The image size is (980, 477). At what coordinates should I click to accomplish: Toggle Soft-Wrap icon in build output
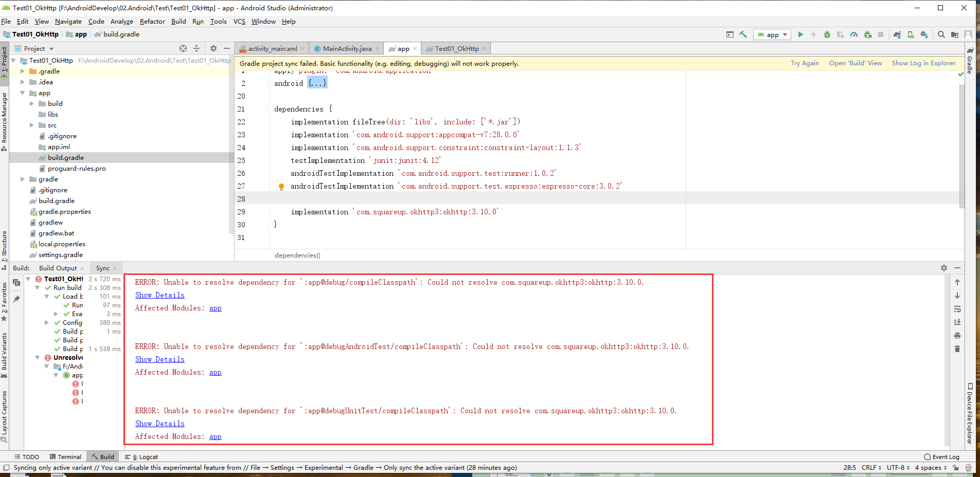957,309
